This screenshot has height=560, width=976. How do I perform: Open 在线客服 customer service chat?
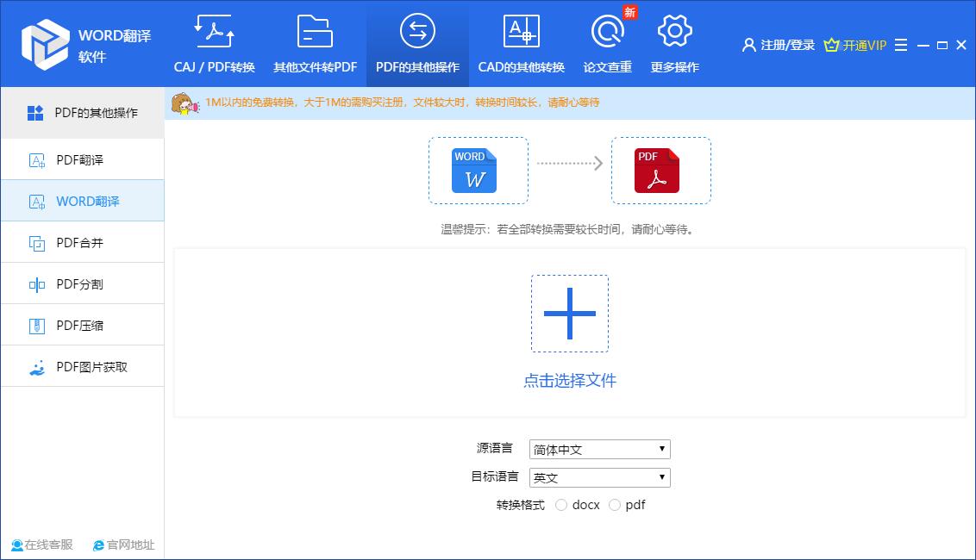coord(41,544)
